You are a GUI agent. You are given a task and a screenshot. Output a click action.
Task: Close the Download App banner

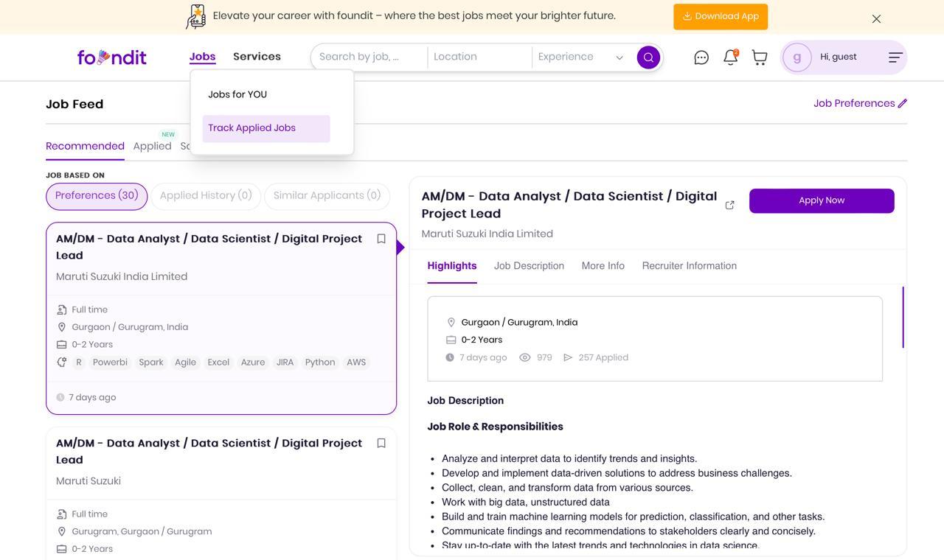876,19
